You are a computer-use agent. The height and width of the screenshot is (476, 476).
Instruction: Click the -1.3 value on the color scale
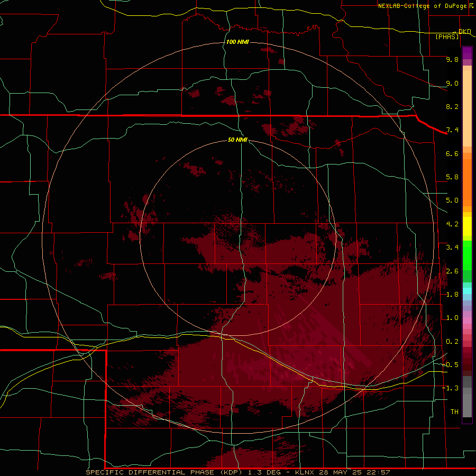450,388
